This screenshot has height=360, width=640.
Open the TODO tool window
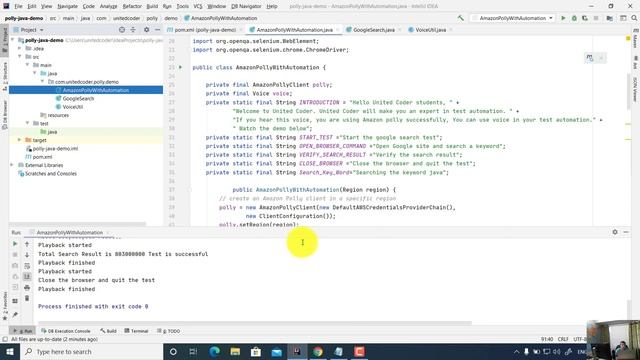(169, 331)
